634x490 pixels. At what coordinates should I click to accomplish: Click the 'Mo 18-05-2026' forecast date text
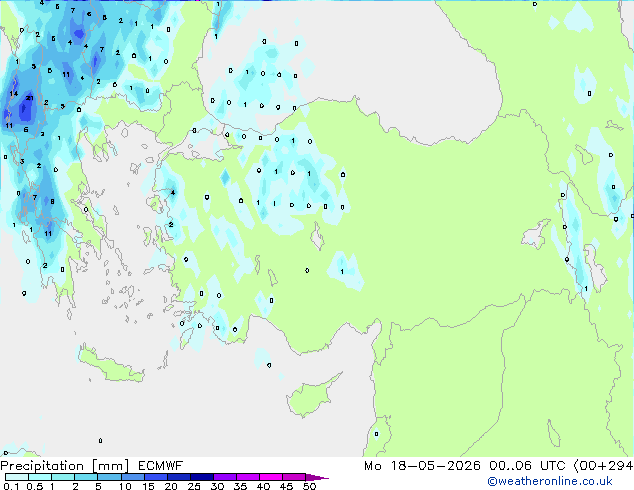click(422, 466)
